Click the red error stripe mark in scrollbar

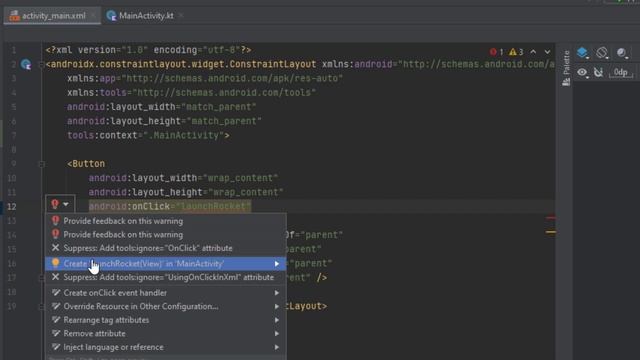(551, 218)
